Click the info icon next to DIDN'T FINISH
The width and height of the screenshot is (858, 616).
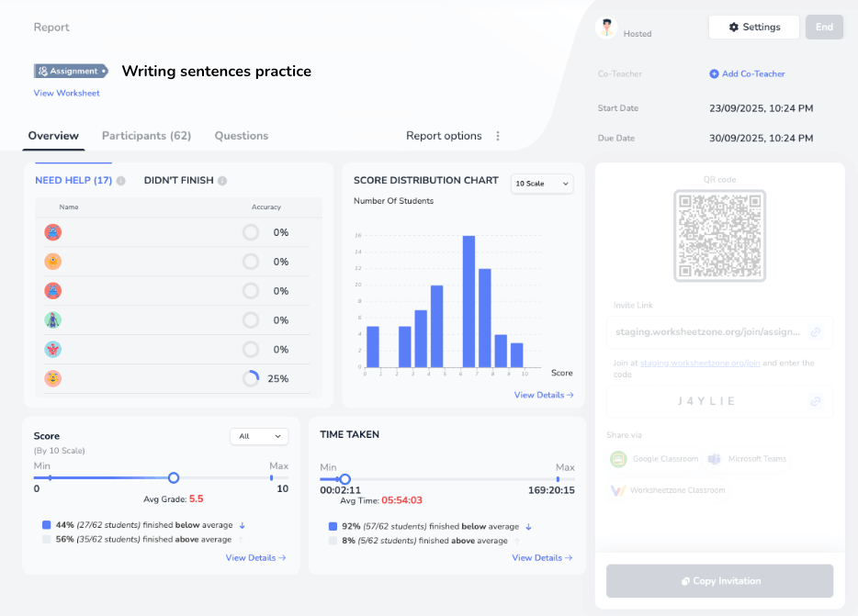[x=222, y=180]
